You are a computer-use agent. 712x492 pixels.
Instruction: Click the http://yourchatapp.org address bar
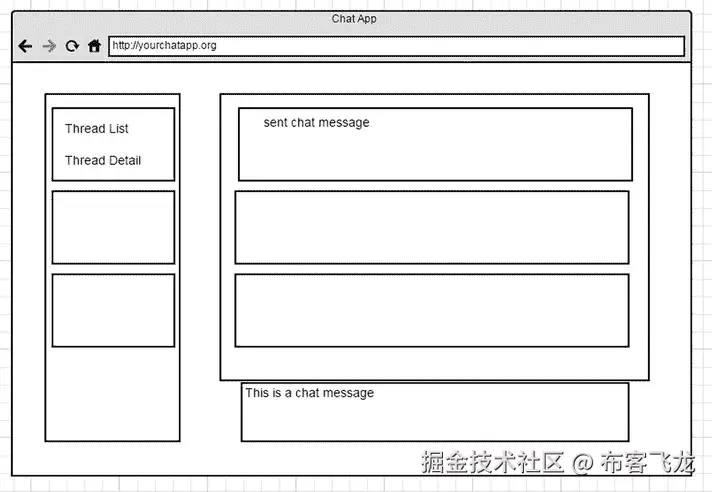[396, 46]
